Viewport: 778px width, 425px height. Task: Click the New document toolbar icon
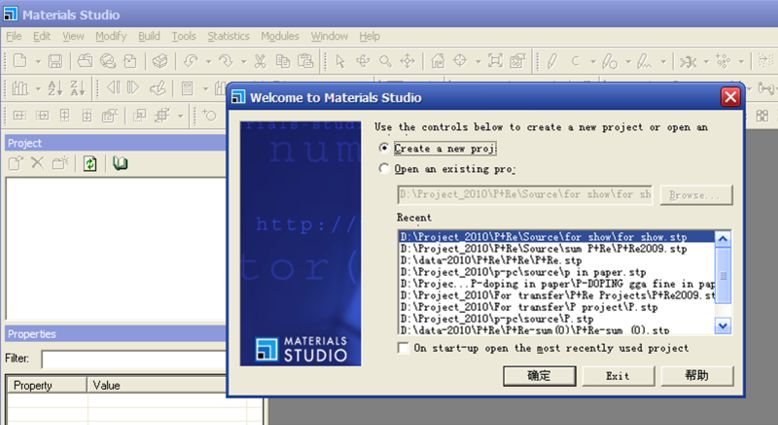(x=20, y=61)
